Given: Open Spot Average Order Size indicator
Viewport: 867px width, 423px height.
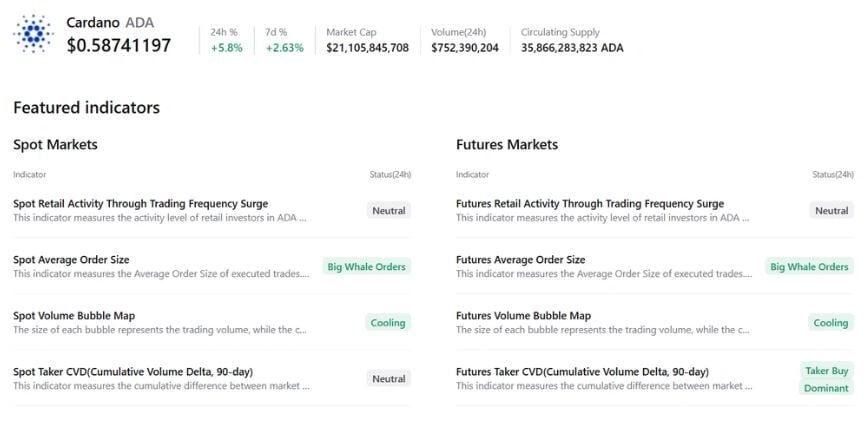Looking at the screenshot, I should pos(71,260).
